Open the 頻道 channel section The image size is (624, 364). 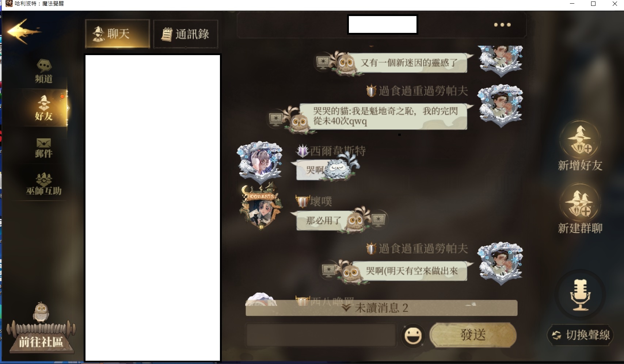43,71
